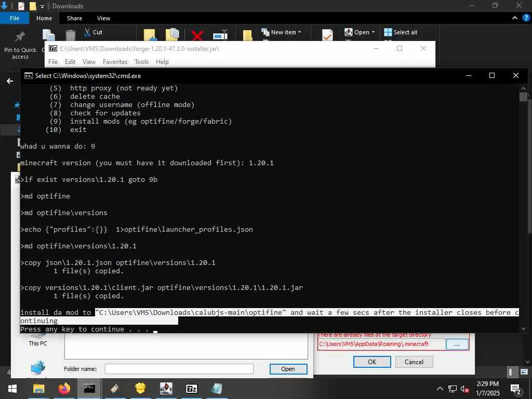Open the Windows Start menu

[12, 389]
